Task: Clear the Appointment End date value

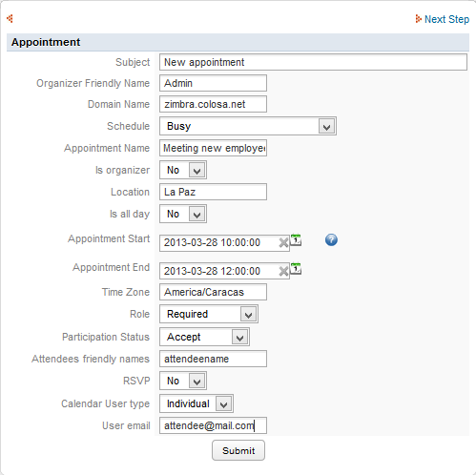Action: tap(283, 272)
